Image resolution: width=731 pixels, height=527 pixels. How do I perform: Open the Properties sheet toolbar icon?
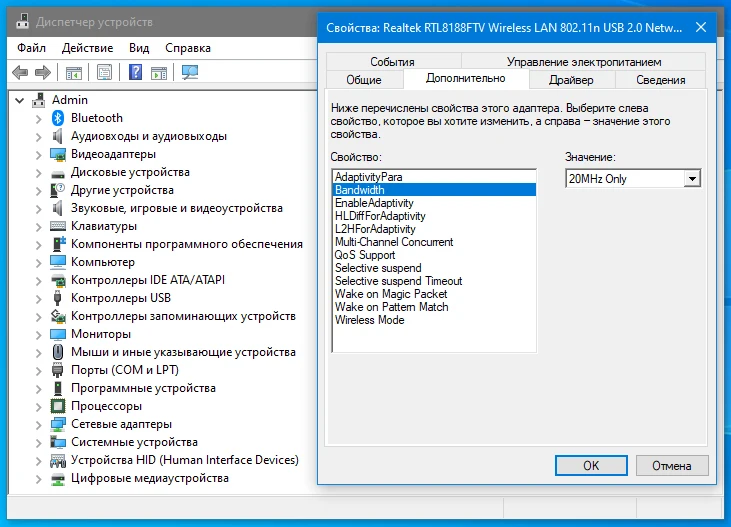pos(104,72)
